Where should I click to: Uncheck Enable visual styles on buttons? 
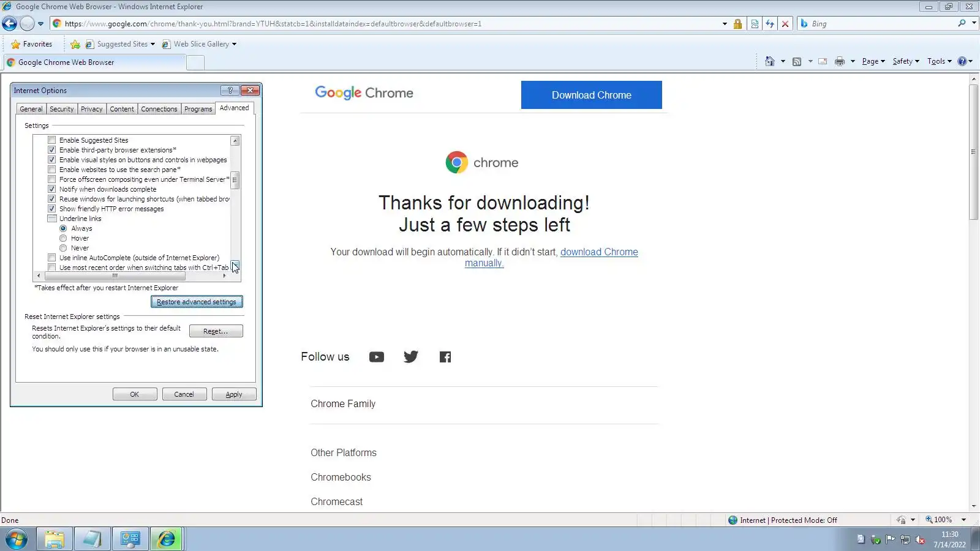[x=52, y=160]
